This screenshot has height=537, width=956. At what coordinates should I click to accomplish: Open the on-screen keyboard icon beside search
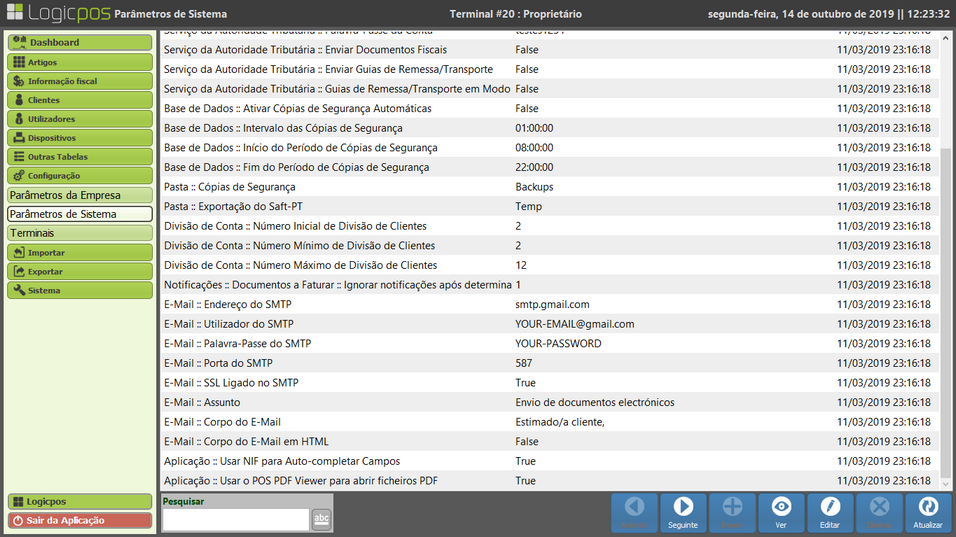pos(321,518)
